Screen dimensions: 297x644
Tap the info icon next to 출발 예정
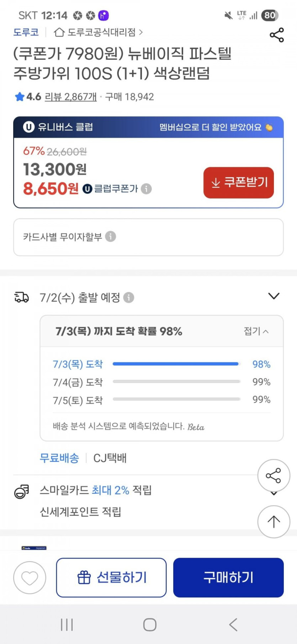pos(129,297)
